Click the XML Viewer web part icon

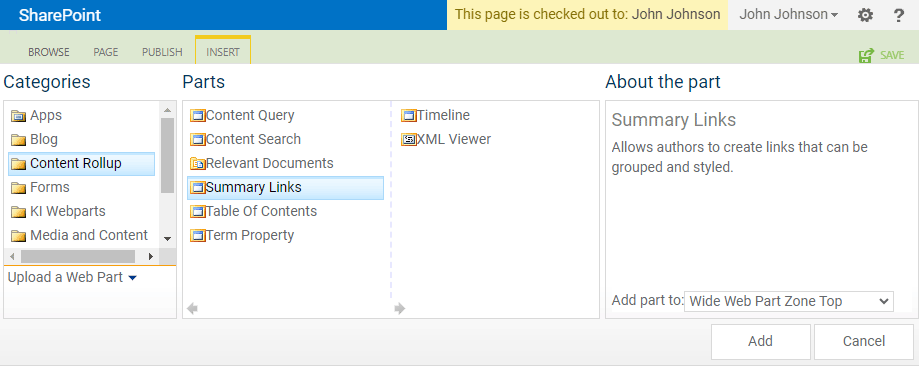point(409,140)
